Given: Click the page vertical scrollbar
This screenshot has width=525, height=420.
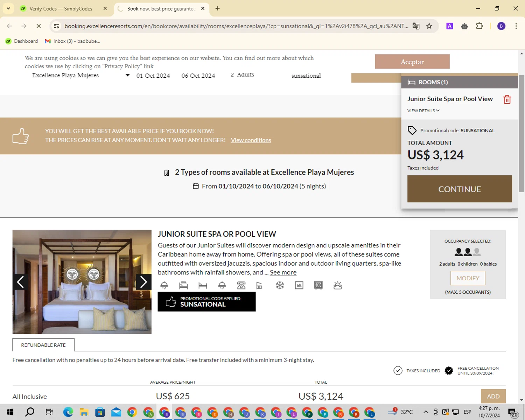Looking at the screenshot, I should click(521, 133).
